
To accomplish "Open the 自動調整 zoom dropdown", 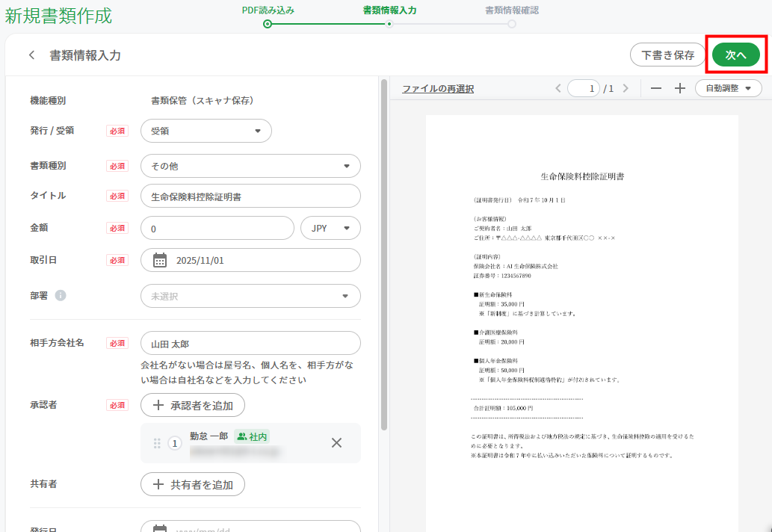I will pyautogui.click(x=728, y=89).
